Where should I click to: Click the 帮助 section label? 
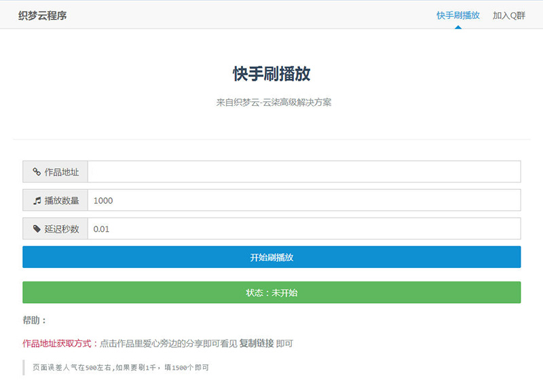coord(33,319)
